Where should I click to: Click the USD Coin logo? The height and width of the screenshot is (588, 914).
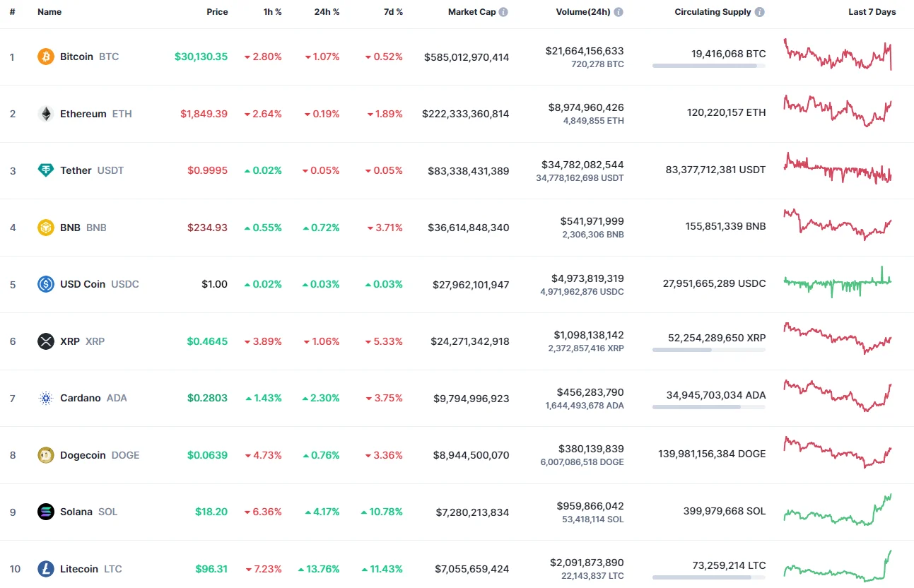coord(45,284)
